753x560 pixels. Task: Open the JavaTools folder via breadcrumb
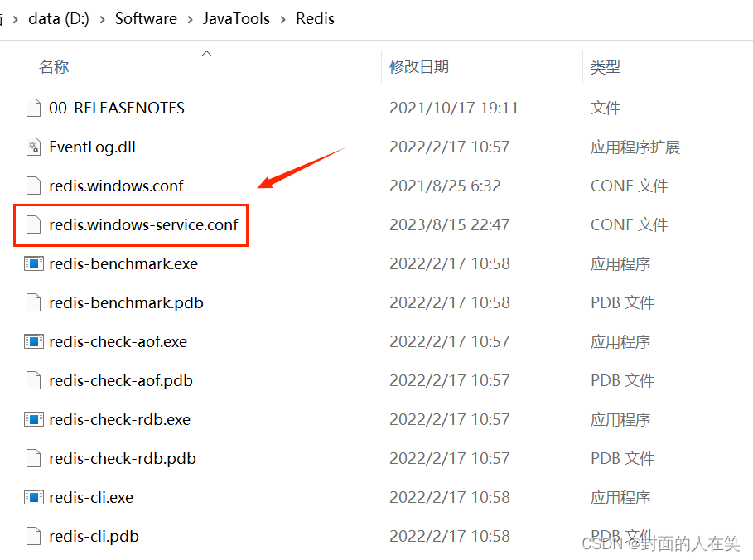click(x=236, y=18)
